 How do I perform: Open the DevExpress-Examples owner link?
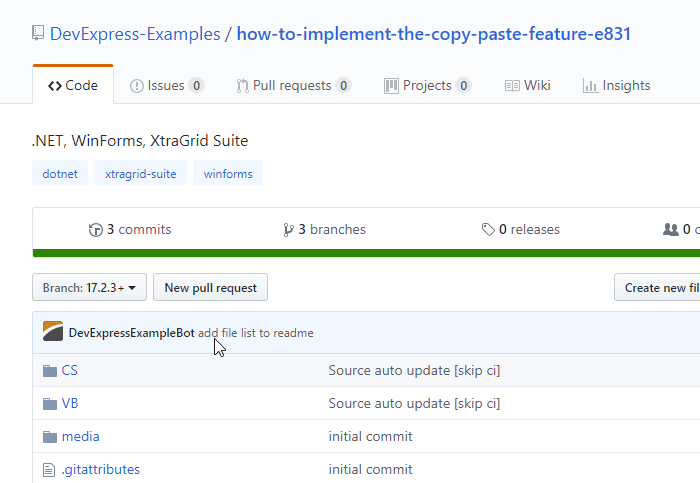(135, 35)
